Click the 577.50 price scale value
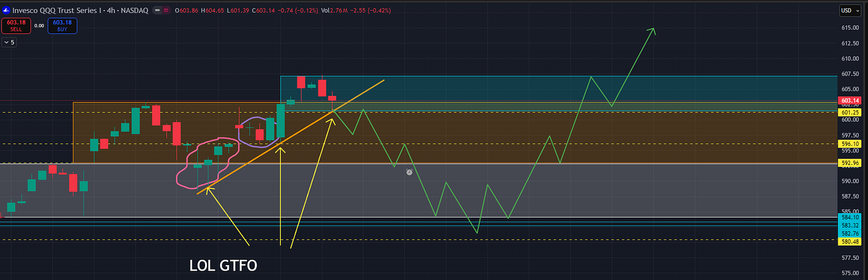The height and width of the screenshot is (280, 868). tap(849, 259)
